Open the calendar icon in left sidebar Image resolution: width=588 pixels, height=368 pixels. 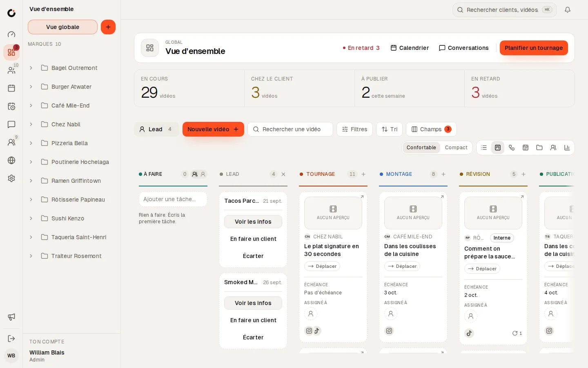pyautogui.click(x=11, y=88)
